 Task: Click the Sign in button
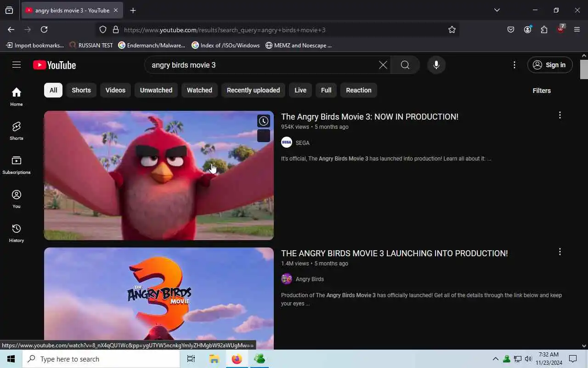[x=550, y=65]
